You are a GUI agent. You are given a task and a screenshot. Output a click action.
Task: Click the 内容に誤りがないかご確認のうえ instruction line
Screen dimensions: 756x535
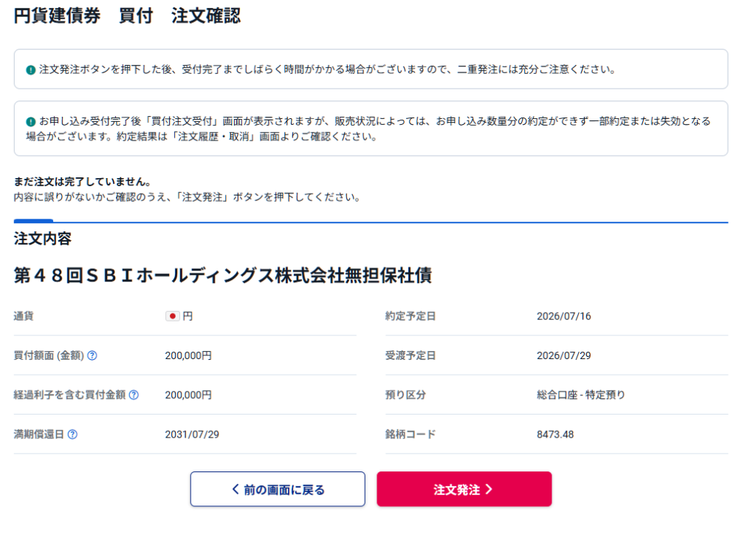tap(188, 197)
